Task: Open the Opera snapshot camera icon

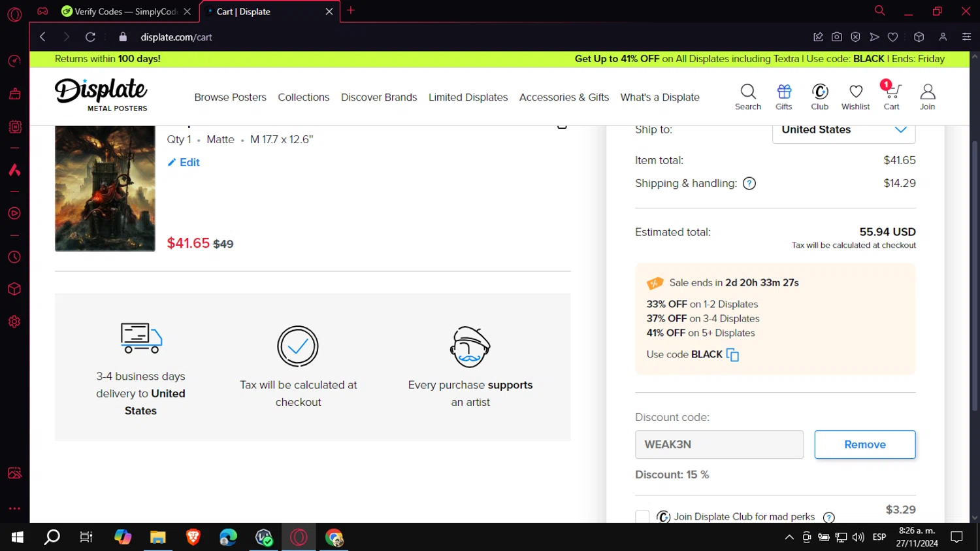Action: click(x=836, y=37)
